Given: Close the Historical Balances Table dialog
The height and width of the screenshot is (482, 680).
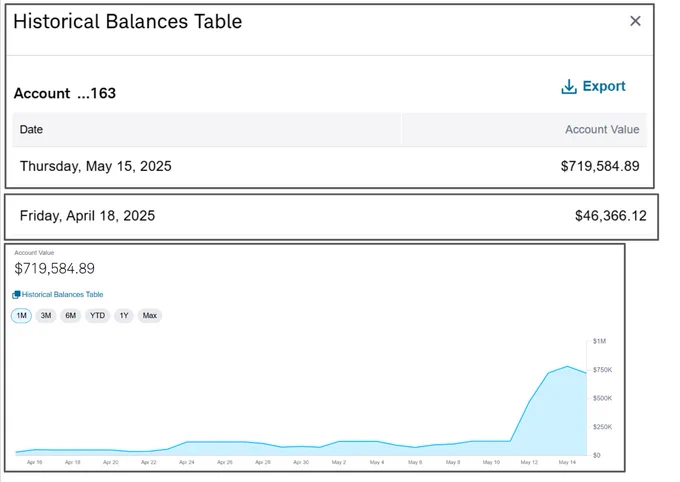Looking at the screenshot, I should (635, 21).
